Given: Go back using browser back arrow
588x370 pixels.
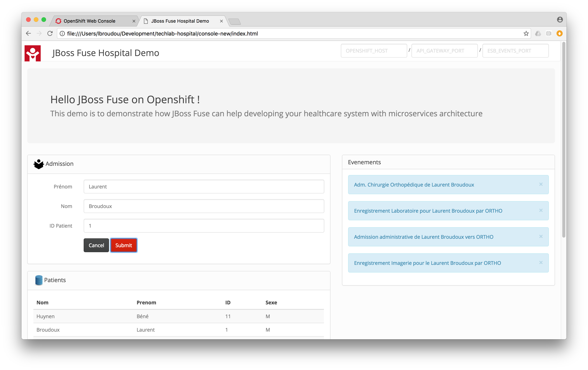Looking at the screenshot, I should tap(28, 33).
